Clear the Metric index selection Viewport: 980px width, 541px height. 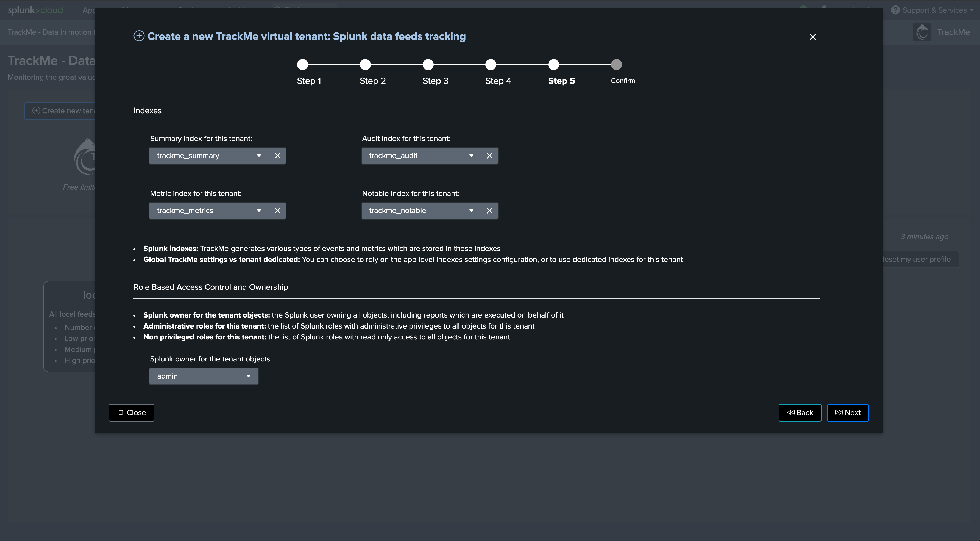click(277, 211)
